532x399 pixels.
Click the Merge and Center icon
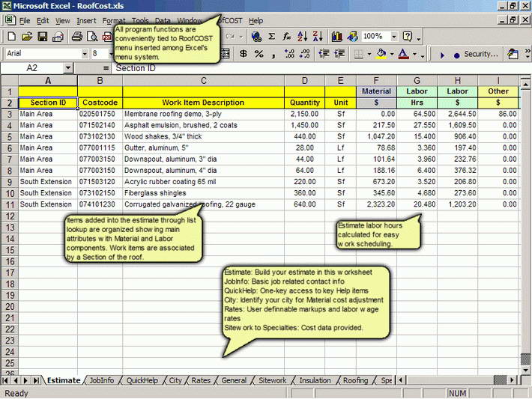[x=226, y=54]
